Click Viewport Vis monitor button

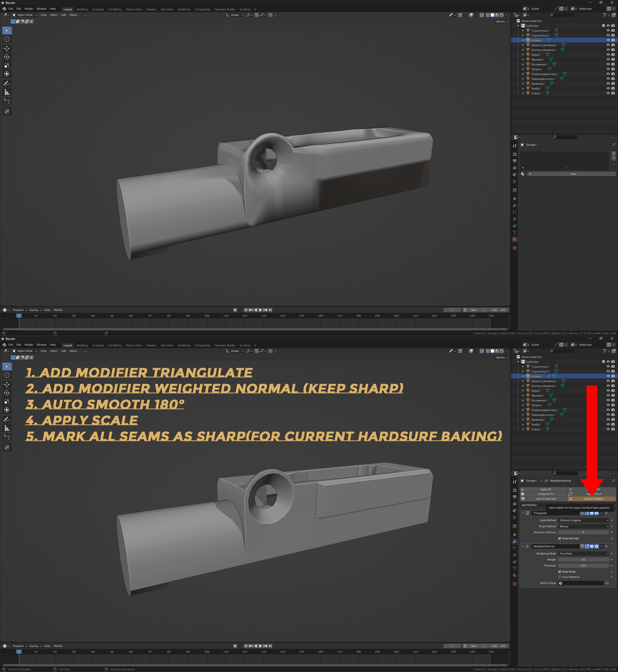(545, 494)
